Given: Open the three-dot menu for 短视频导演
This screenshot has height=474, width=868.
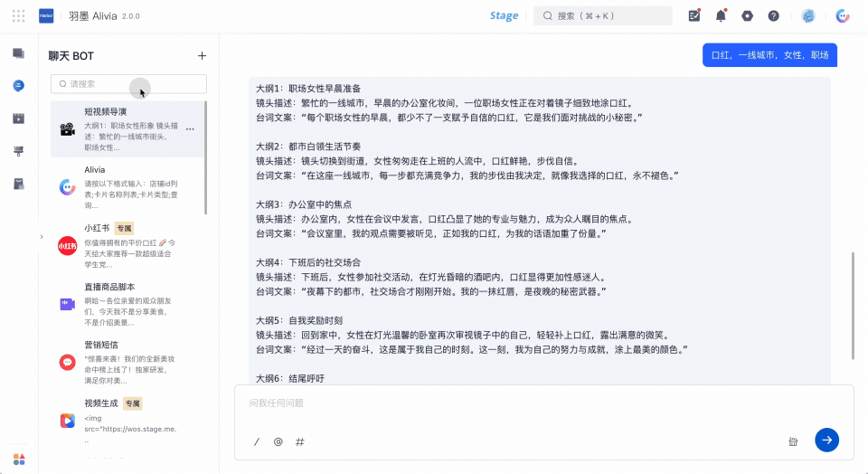Looking at the screenshot, I should [x=190, y=129].
